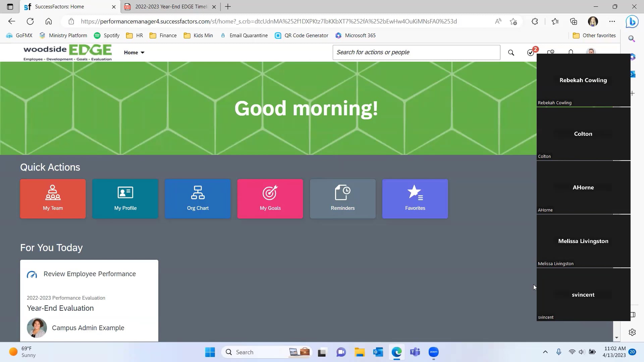Go back using the browser back arrow
The height and width of the screenshot is (362, 644).
(x=12, y=21)
